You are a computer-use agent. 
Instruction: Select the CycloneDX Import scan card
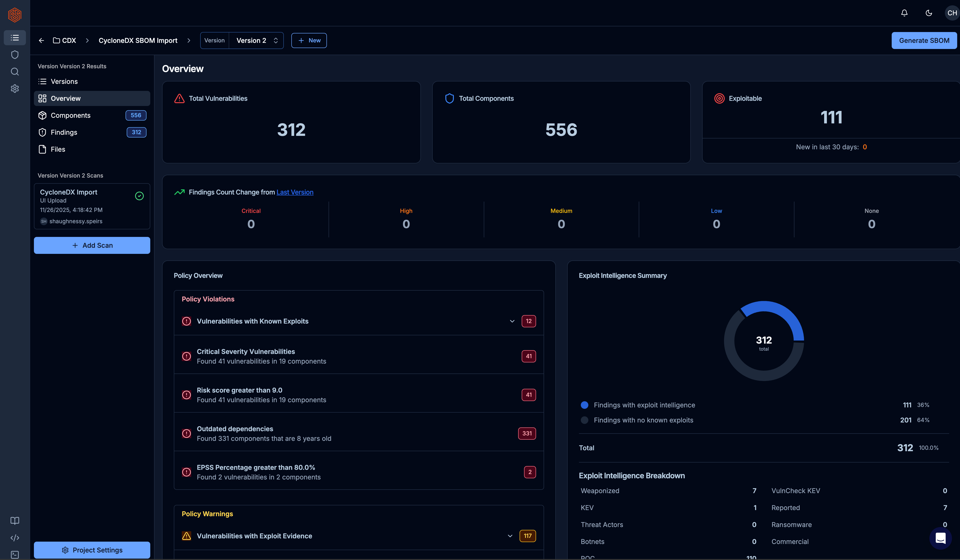[x=92, y=206]
